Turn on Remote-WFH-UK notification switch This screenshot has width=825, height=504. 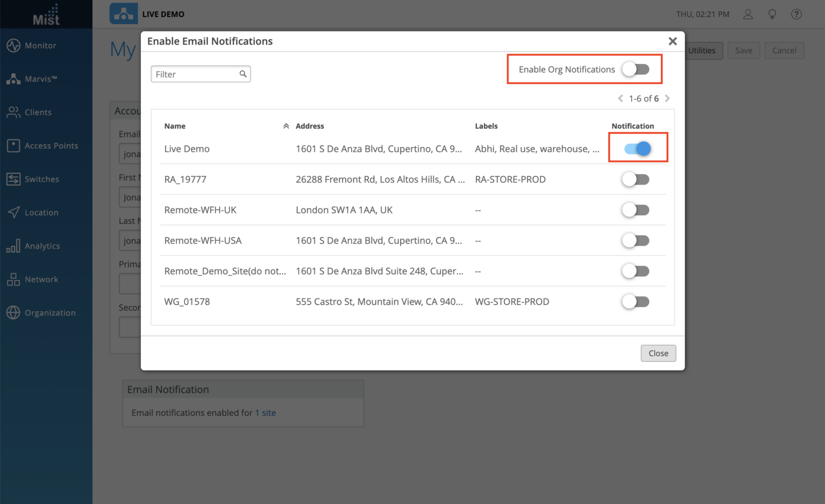tap(636, 210)
